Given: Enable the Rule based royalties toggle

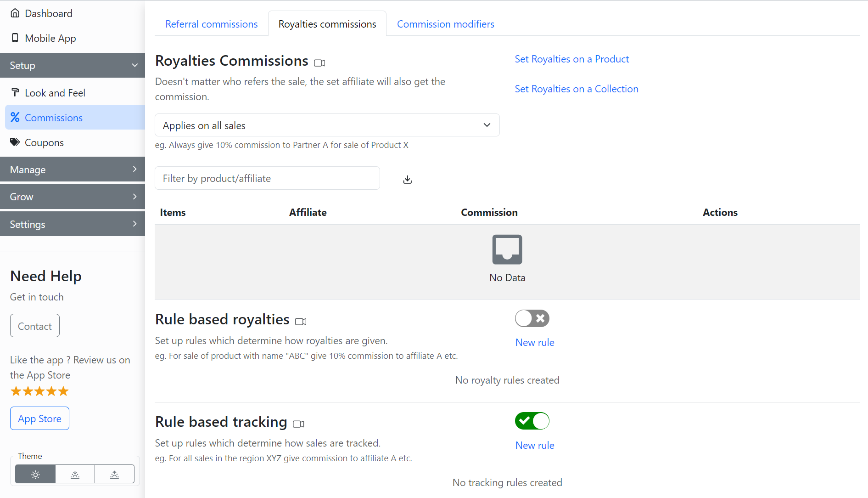Looking at the screenshot, I should coord(532,318).
